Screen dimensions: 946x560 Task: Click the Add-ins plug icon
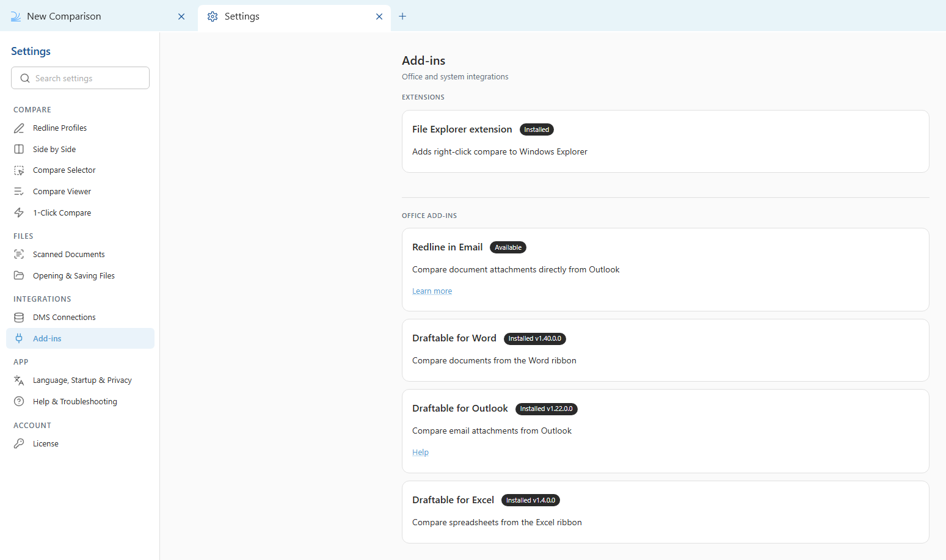[x=19, y=339]
